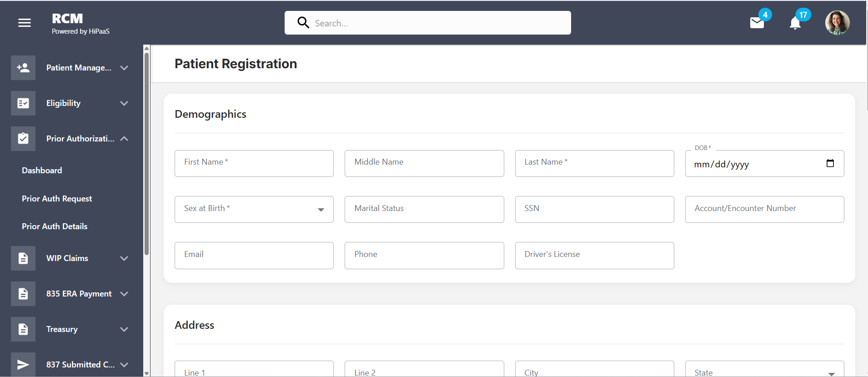Select the WIP Claims menu label
The height and width of the screenshot is (377, 868).
click(x=67, y=258)
